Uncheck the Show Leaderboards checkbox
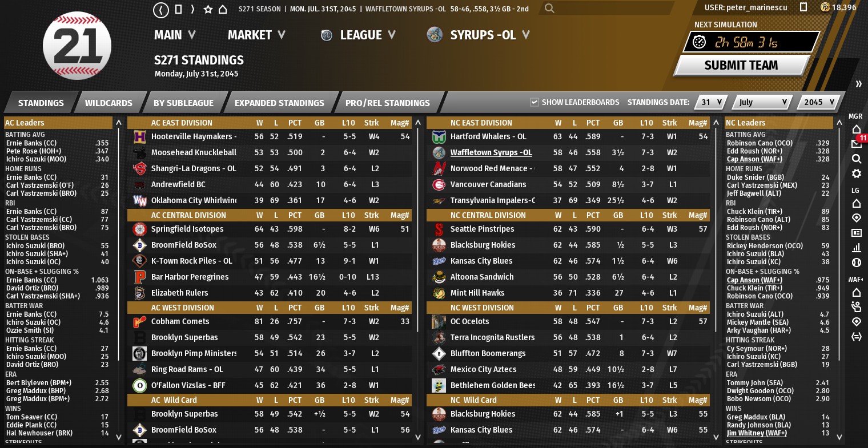868x448 pixels. click(535, 102)
